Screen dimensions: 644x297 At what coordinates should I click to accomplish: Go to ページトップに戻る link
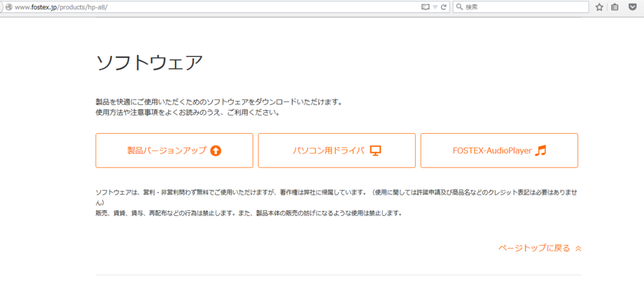(540, 248)
